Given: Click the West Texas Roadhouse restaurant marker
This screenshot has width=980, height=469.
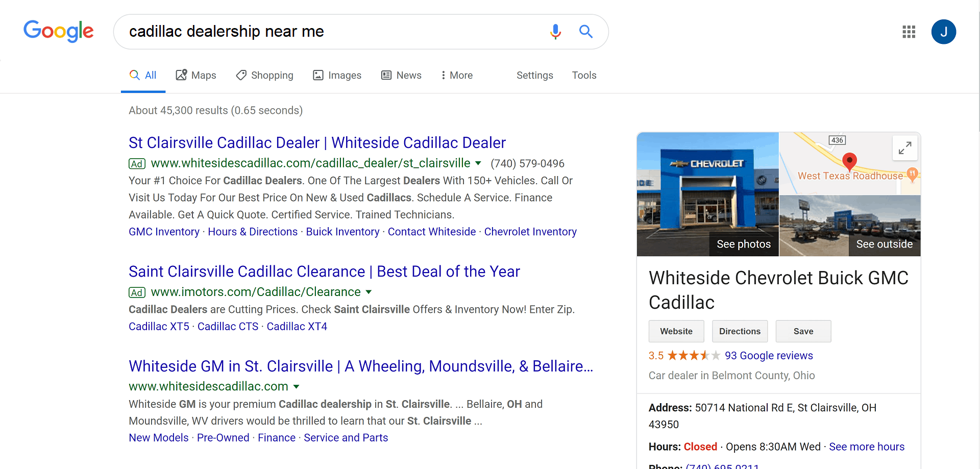Looking at the screenshot, I should [x=912, y=175].
